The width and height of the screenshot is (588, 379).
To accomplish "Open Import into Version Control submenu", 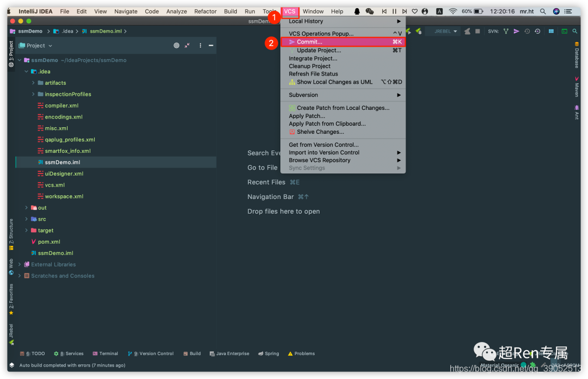I will 343,152.
